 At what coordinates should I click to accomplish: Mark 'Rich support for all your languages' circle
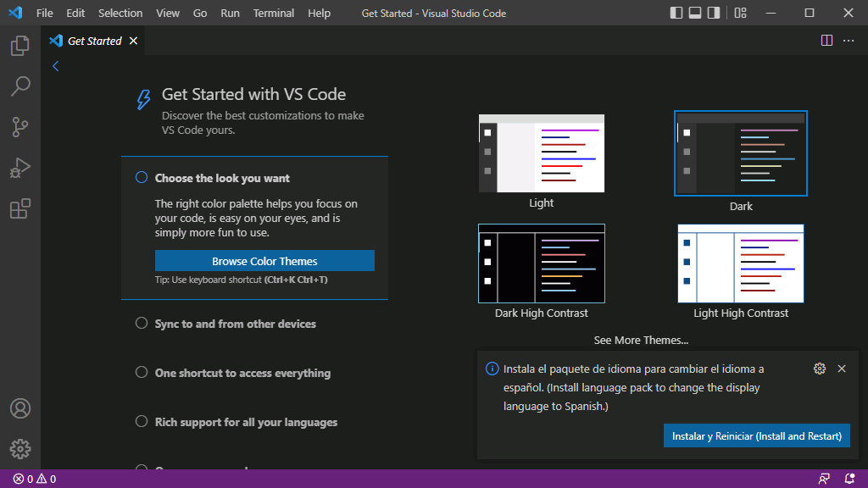pyautogui.click(x=142, y=422)
